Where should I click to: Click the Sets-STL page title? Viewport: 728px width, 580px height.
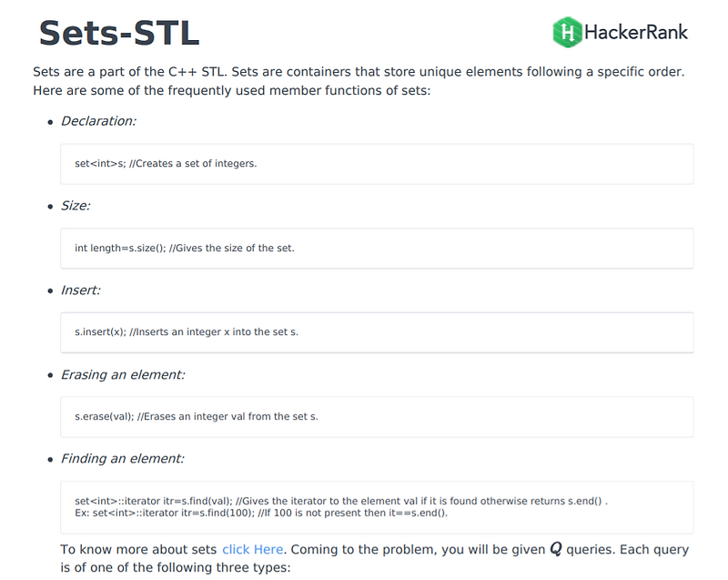(x=119, y=34)
